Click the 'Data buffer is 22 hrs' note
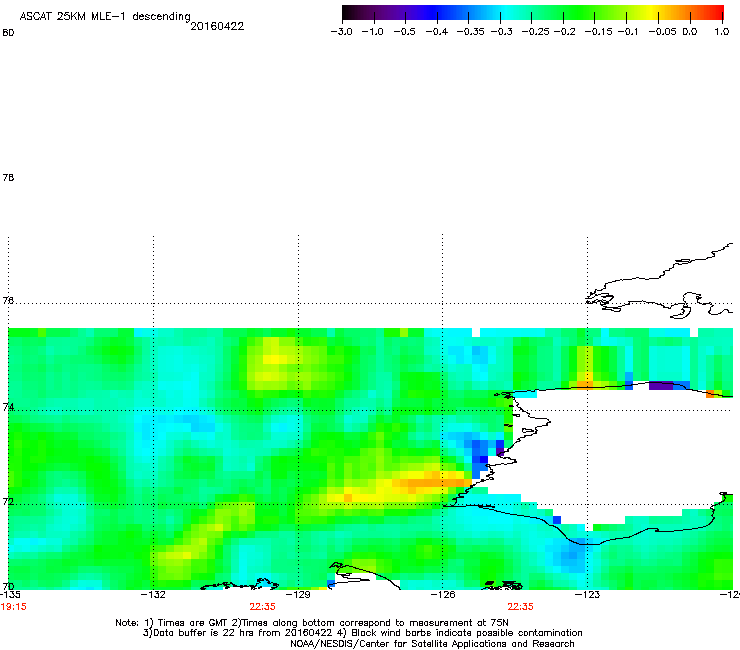Image resolution: width=740 pixels, height=650 pixels. pyautogui.click(x=362, y=633)
